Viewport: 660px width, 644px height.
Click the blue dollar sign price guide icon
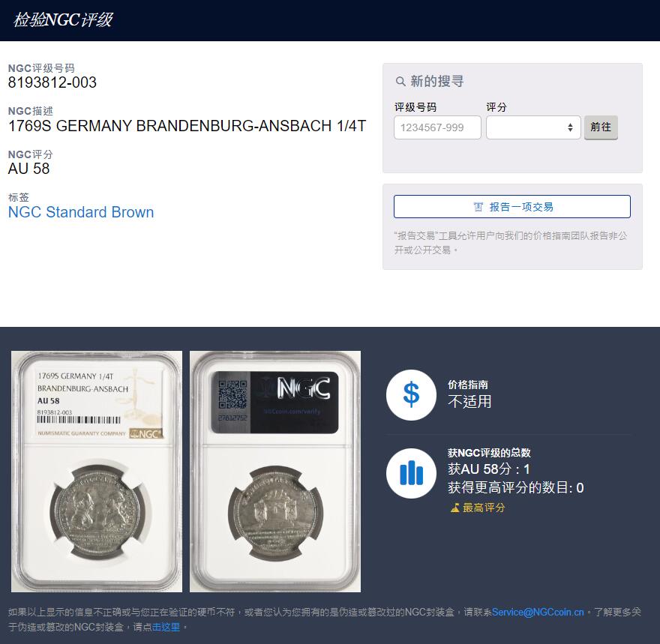click(x=411, y=395)
